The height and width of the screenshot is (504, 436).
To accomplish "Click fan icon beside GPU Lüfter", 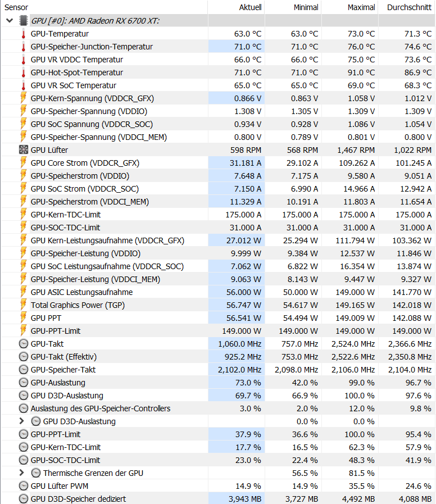I will pyautogui.click(x=24, y=150).
